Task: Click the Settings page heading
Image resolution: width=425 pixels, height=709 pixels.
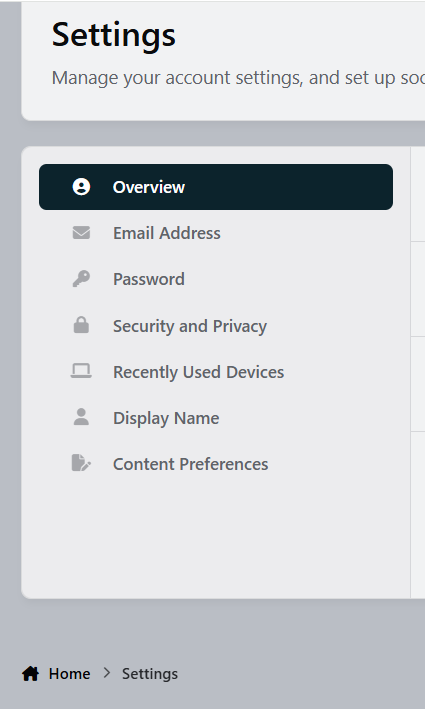Action: [x=113, y=35]
